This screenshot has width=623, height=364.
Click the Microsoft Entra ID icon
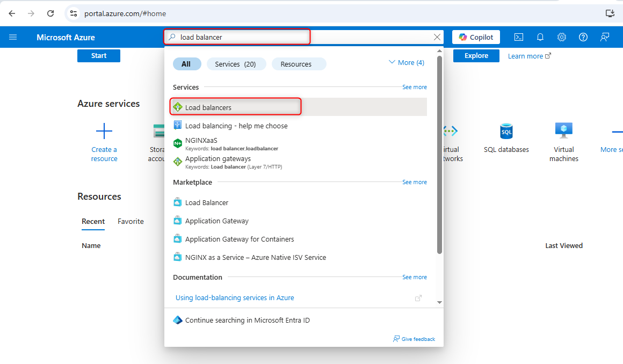(178, 320)
